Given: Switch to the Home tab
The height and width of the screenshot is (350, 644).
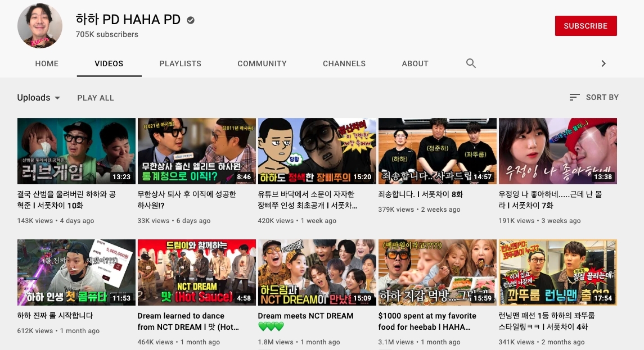Looking at the screenshot, I should tap(47, 63).
